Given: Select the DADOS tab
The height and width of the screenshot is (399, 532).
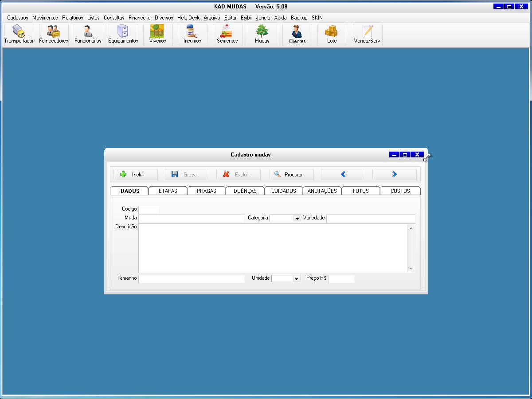Looking at the screenshot, I should coord(129,191).
